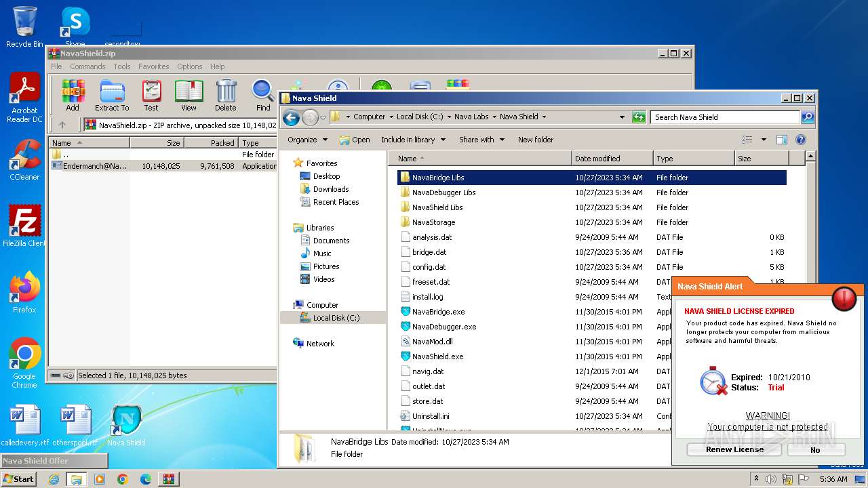868x488 pixels.
Task: Expand Nava Labs breadcrumb arrow
Action: click(x=494, y=117)
